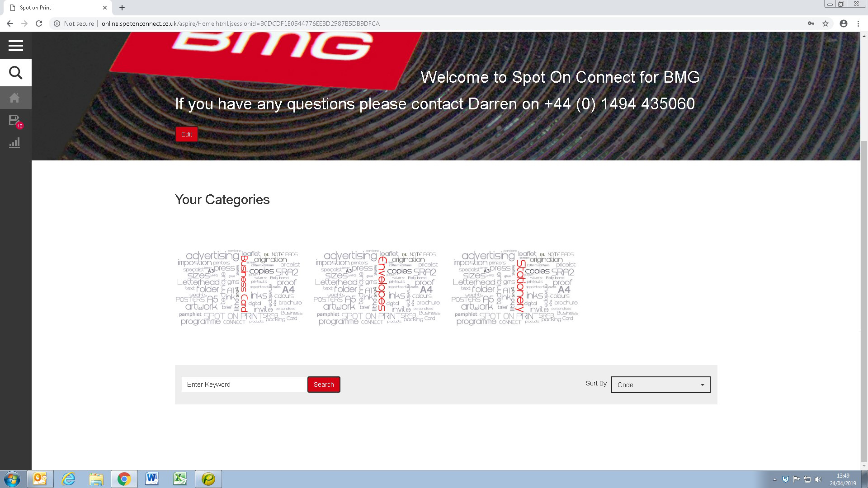This screenshot has height=488, width=868.
Task: Click the browser forward arrow
Action: [x=24, y=23]
